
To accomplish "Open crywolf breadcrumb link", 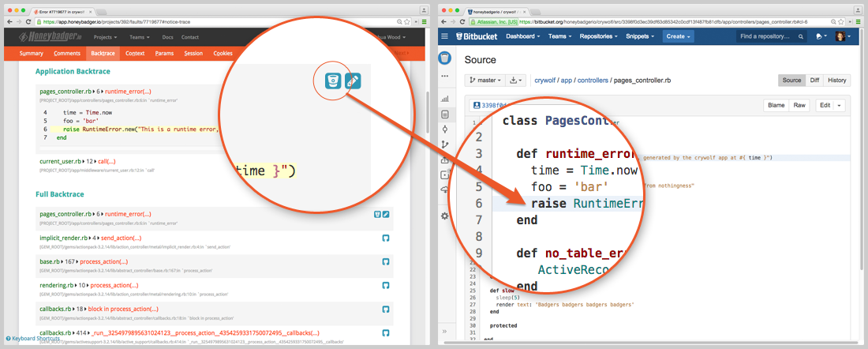I will 544,81.
